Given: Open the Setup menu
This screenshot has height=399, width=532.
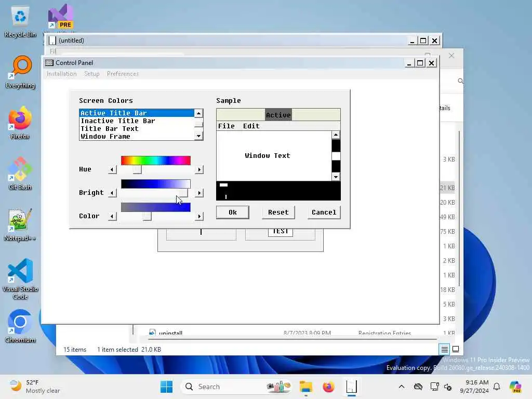Looking at the screenshot, I should click(91, 74).
